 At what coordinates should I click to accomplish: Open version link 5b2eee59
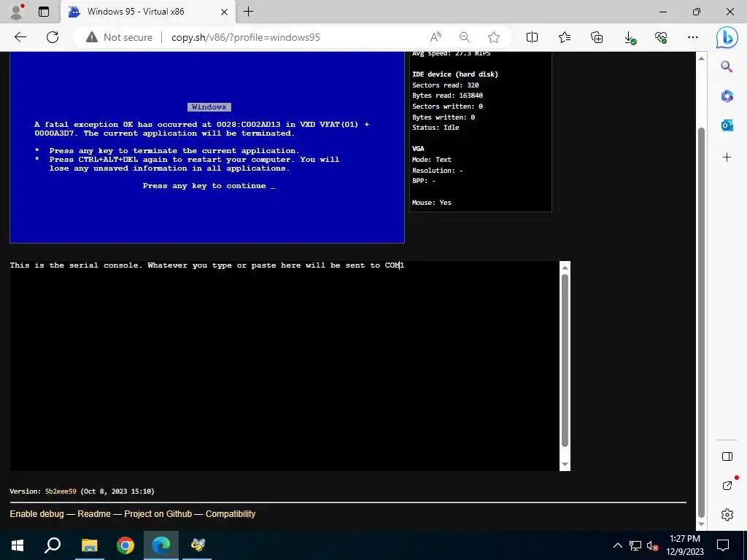click(x=61, y=491)
